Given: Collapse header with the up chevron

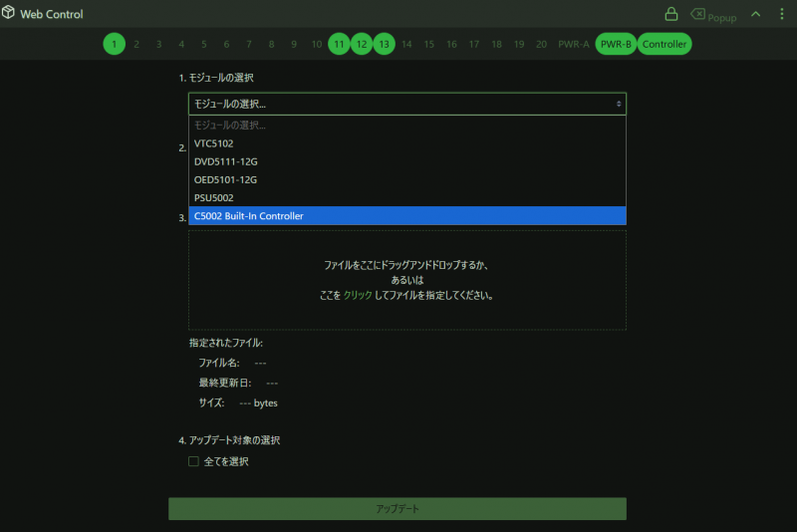Looking at the screenshot, I should point(755,15).
